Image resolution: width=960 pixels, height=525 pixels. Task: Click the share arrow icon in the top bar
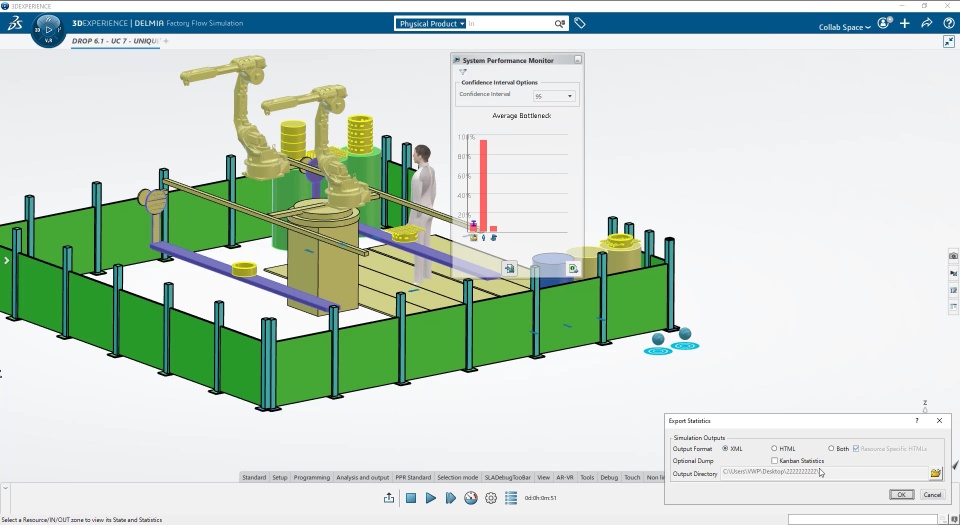(926, 23)
